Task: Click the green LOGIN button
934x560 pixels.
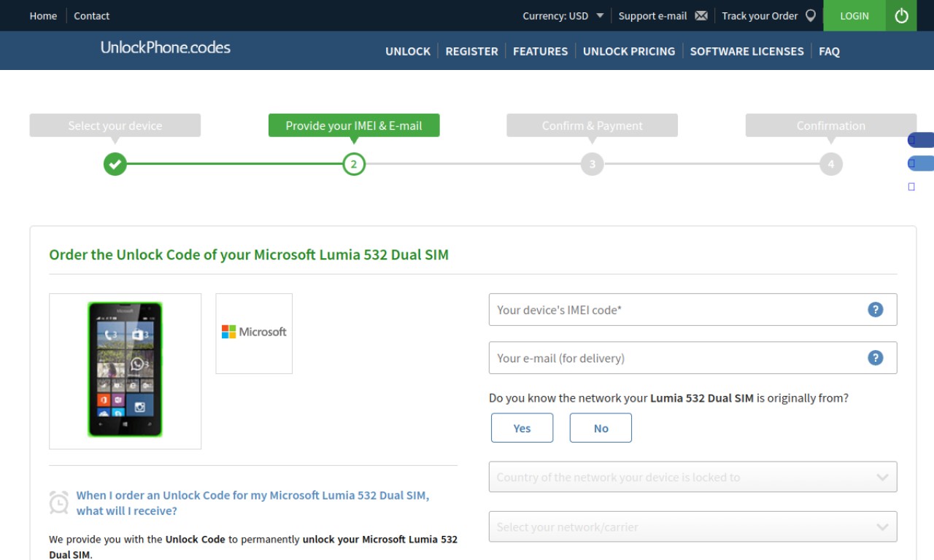Action: pyautogui.click(x=854, y=15)
